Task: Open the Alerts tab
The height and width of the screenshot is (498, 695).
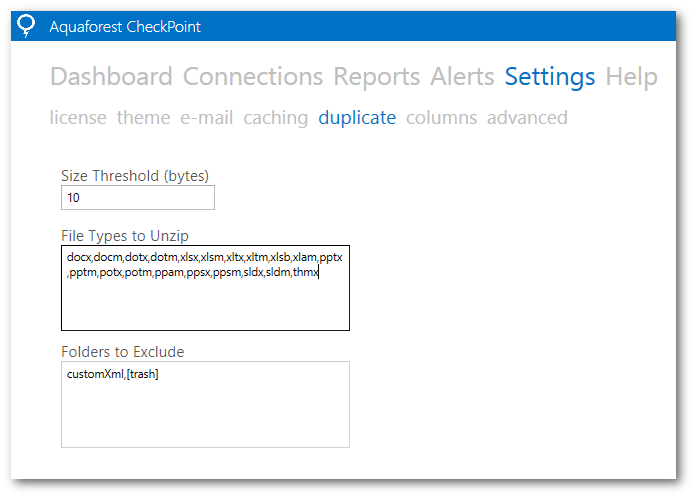Action: 462,77
